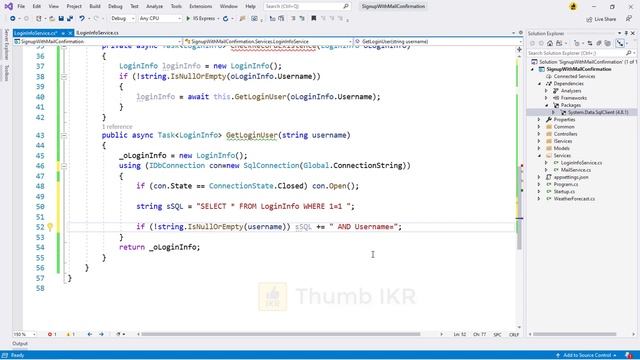Click the Save file icon in toolbar

click(x=61, y=18)
